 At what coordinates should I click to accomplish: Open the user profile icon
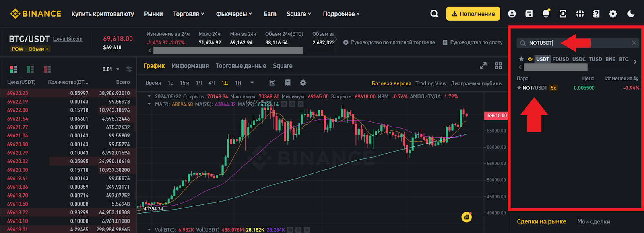pyautogui.click(x=512, y=14)
